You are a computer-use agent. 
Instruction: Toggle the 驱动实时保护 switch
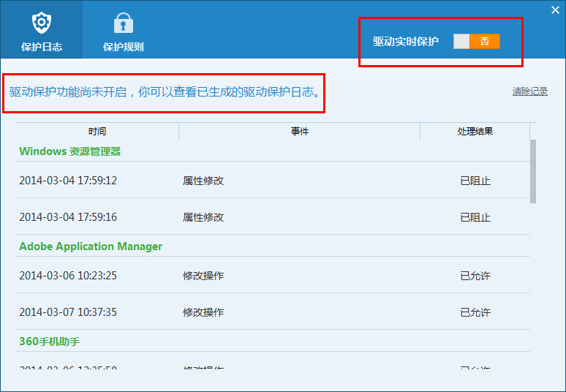click(477, 42)
